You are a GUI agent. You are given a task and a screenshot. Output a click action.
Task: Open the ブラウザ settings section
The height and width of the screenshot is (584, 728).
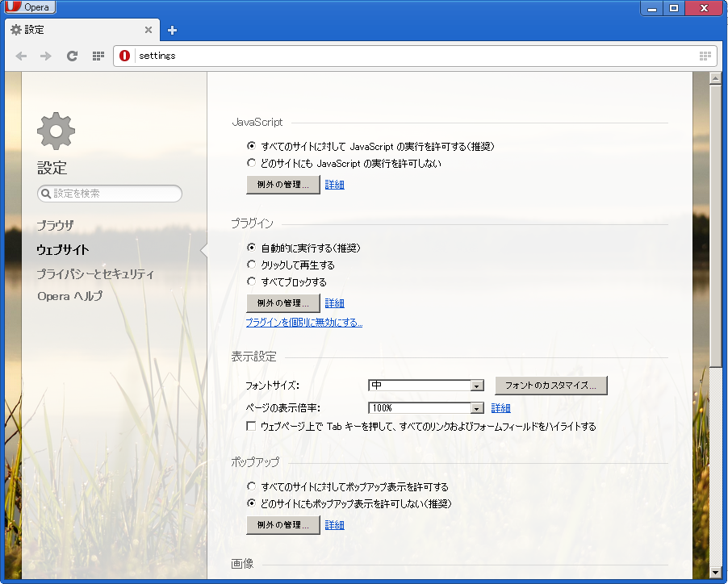coord(55,225)
